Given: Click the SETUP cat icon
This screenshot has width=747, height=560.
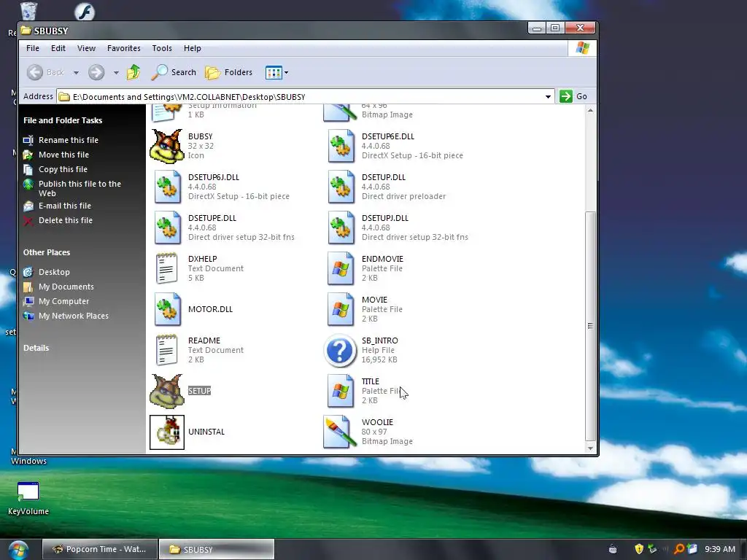Looking at the screenshot, I should (x=166, y=391).
